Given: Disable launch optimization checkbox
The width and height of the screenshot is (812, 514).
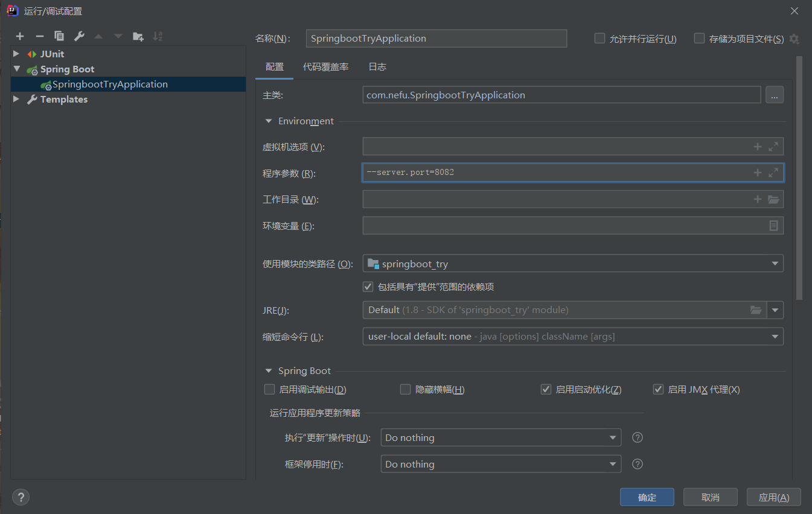Looking at the screenshot, I should pyautogui.click(x=546, y=389).
